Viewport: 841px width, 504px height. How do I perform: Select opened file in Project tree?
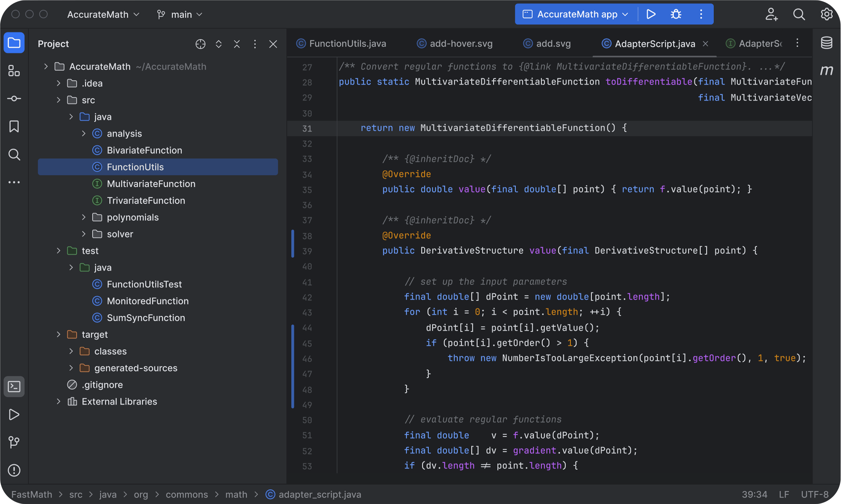click(200, 44)
